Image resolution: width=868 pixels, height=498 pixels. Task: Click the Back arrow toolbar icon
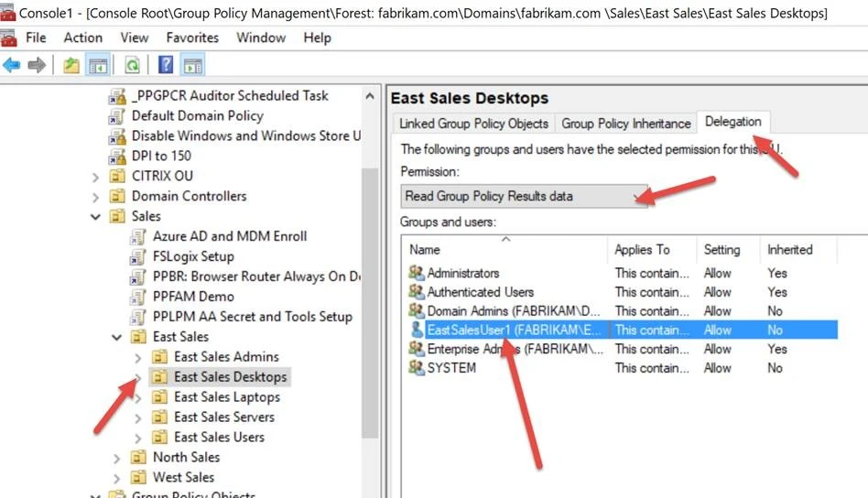(12, 65)
